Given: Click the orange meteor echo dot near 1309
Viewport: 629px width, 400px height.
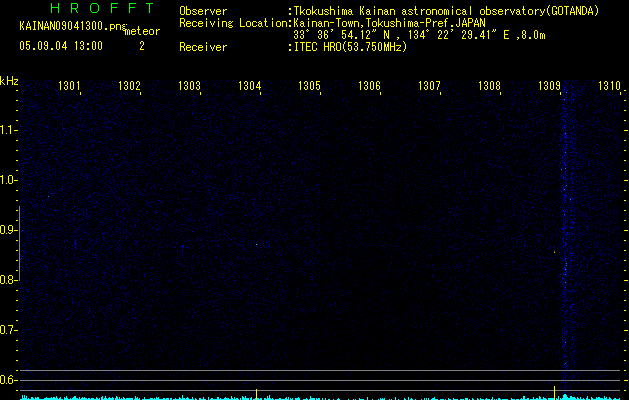Looking at the screenshot, I should click(x=554, y=252).
